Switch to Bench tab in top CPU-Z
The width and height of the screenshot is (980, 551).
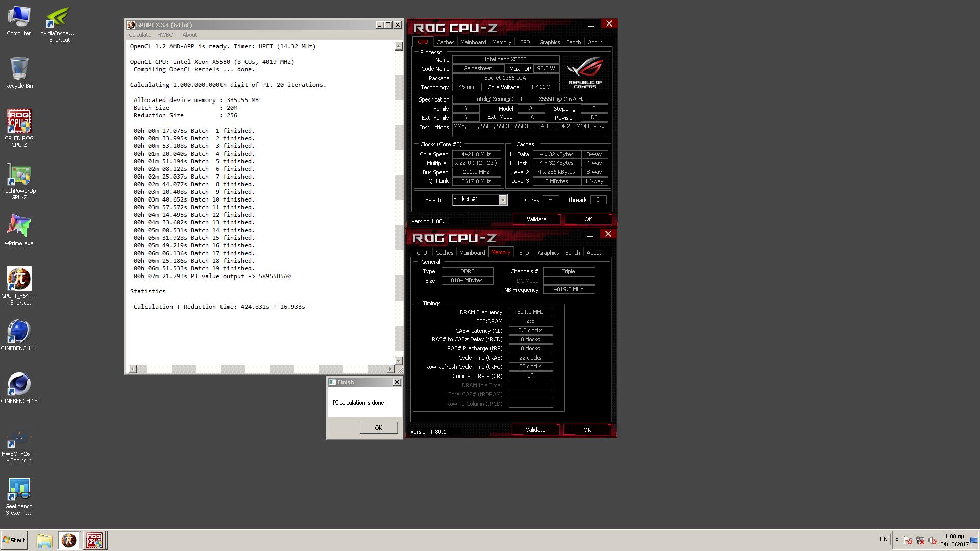(573, 42)
